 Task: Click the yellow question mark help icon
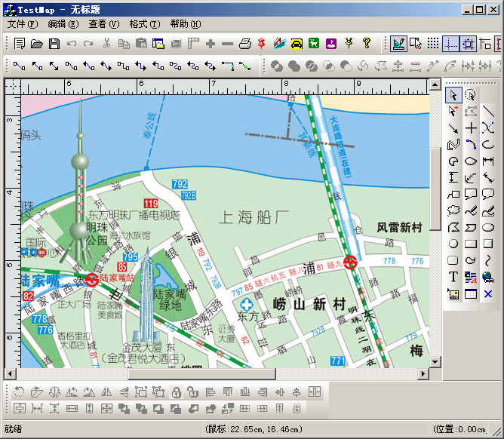coord(367,44)
